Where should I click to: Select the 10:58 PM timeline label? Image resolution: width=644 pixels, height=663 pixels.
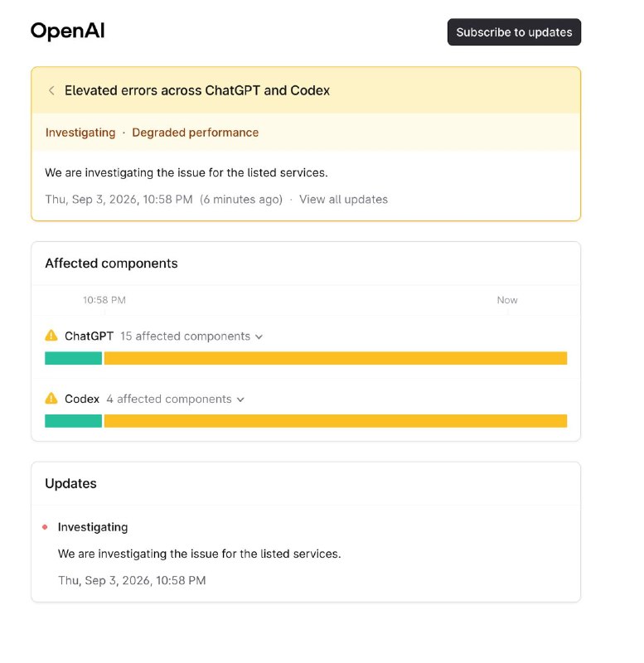click(104, 300)
